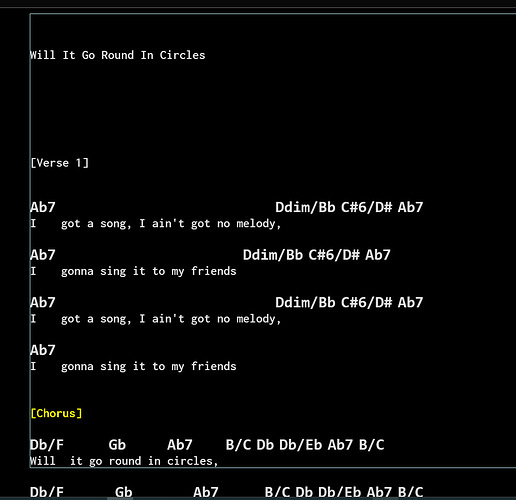The width and height of the screenshot is (516, 500).
Task: Click the song title "Will It Go Round In Circles"
Action: (x=117, y=55)
